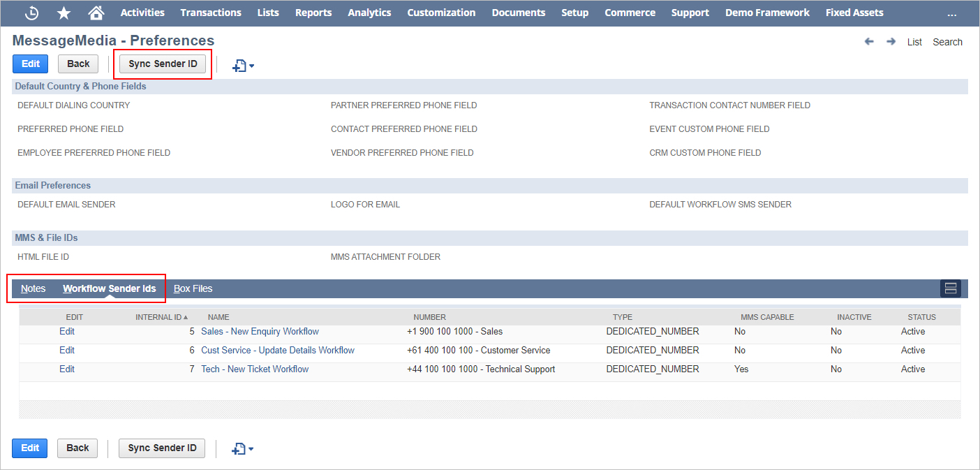The image size is (980, 470).
Task: Open the Support menu
Action: pyautogui.click(x=690, y=13)
